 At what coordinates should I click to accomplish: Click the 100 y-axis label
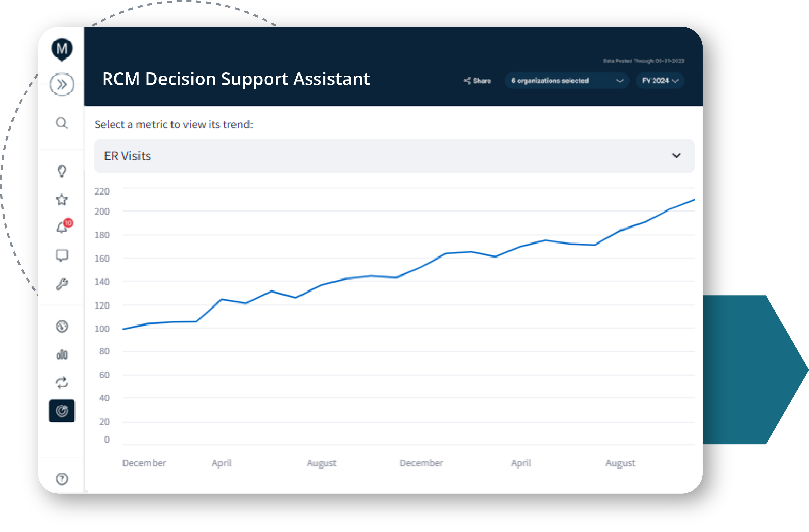coord(102,329)
